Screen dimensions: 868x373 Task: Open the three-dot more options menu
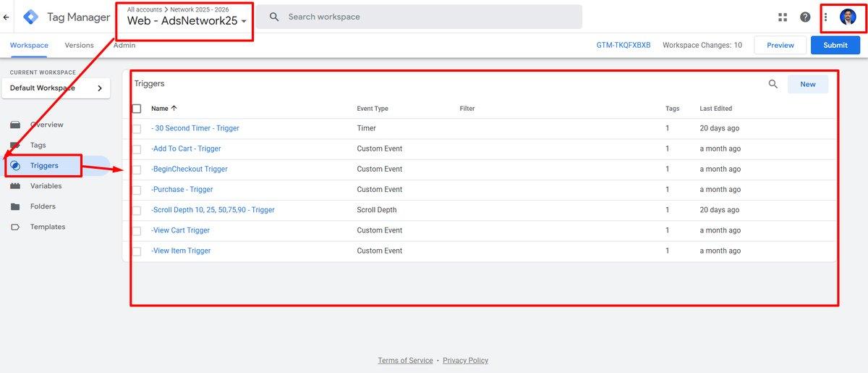pos(826,17)
